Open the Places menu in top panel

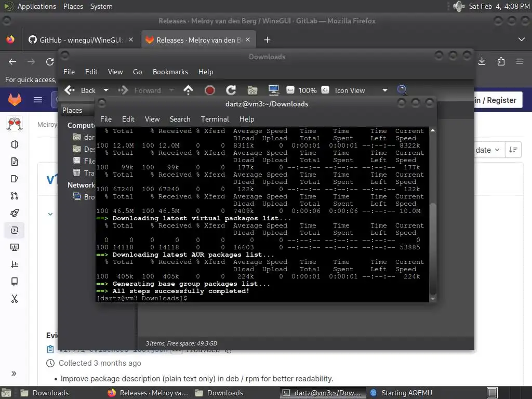[73, 6]
